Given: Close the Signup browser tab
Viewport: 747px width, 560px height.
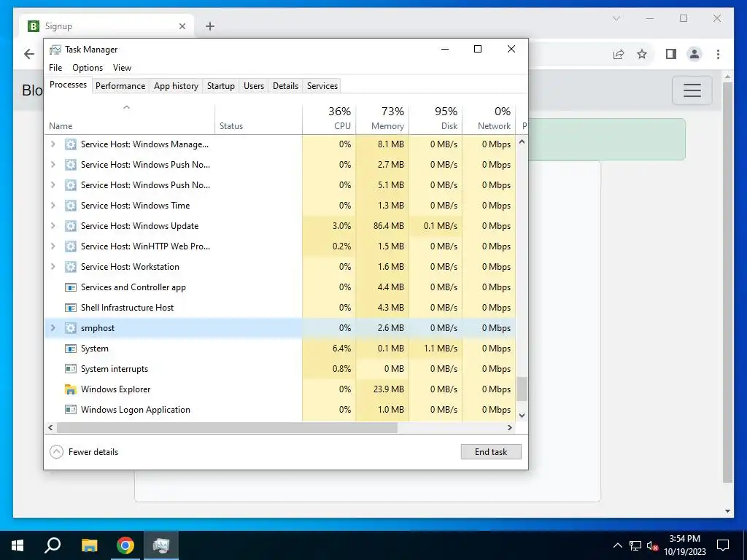Looking at the screenshot, I should [182, 26].
